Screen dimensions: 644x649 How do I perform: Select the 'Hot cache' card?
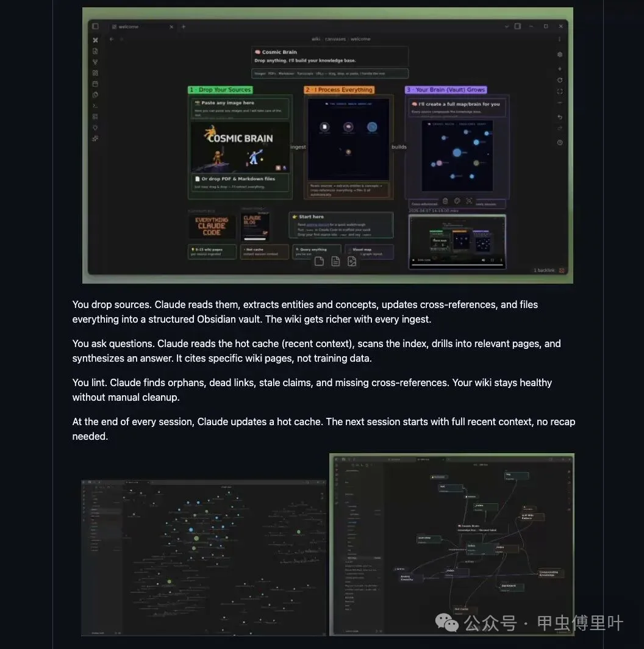(264, 252)
